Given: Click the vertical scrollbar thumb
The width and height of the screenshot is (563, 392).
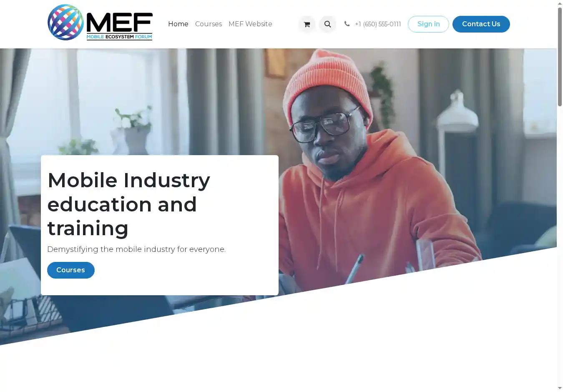Looking at the screenshot, I should pos(560,57).
